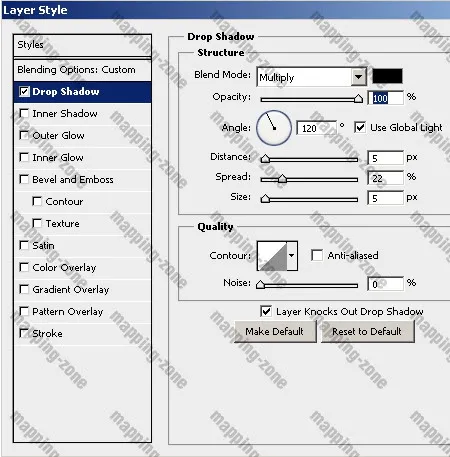The image size is (450, 457).
Task: Select Bevel and Emboss in the list
Action: pyautogui.click(x=73, y=179)
